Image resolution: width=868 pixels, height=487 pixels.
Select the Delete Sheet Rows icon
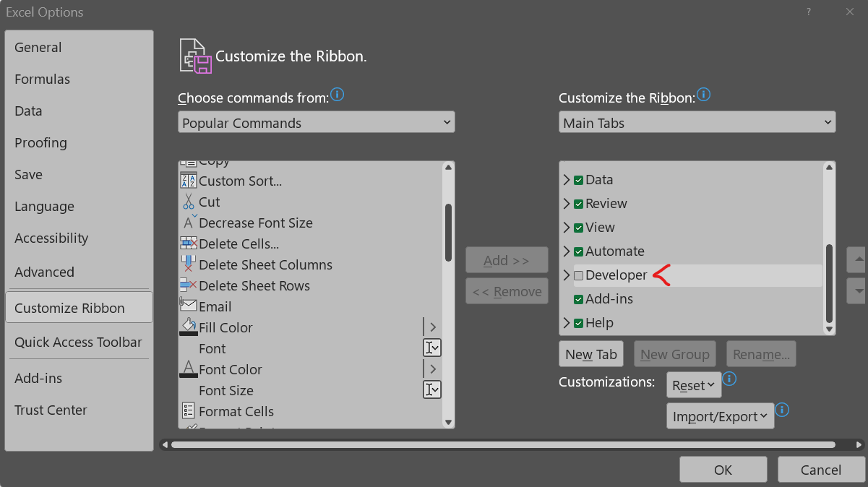click(x=188, y=285)
